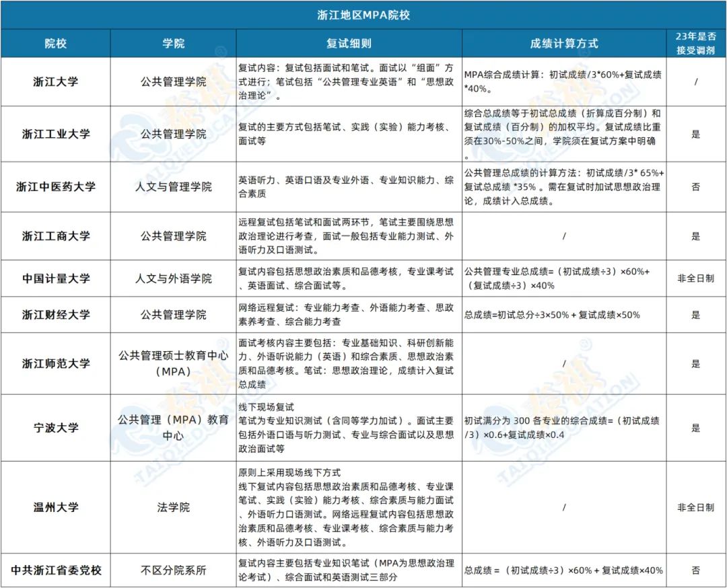This screenshot has width=727, height=588.
Task: Click the 浙江工商大学 school cell
Action: coord(56,236)
